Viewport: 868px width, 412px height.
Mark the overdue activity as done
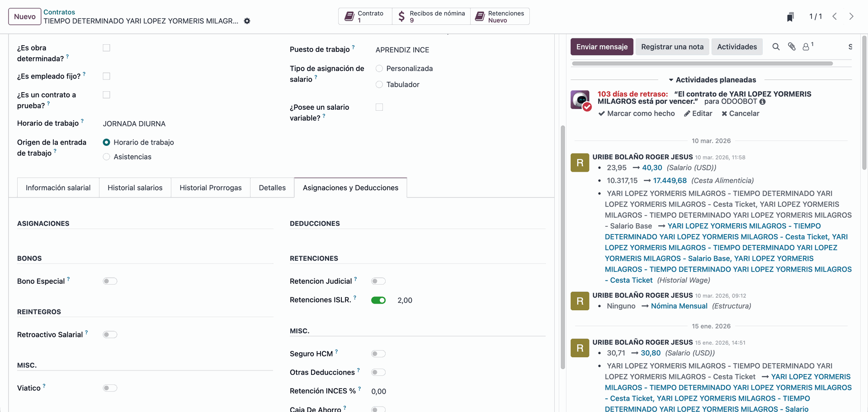point(637,114)
